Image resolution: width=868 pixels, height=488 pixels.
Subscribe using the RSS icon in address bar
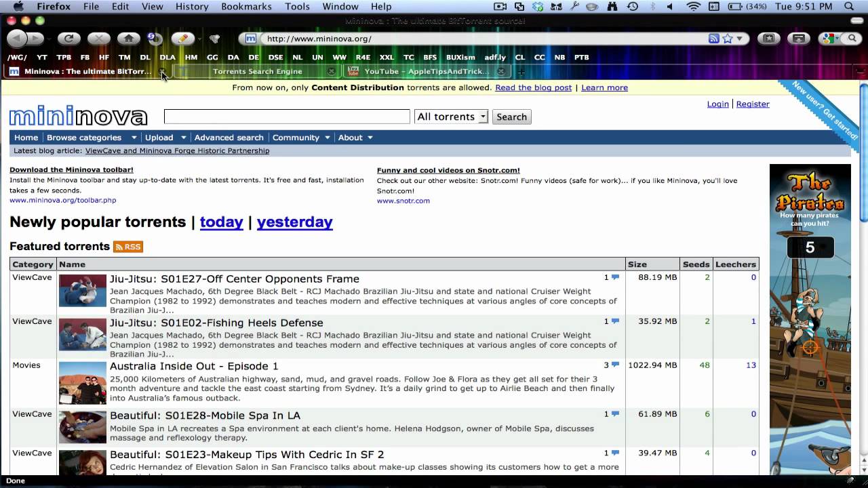coord(714,39)
